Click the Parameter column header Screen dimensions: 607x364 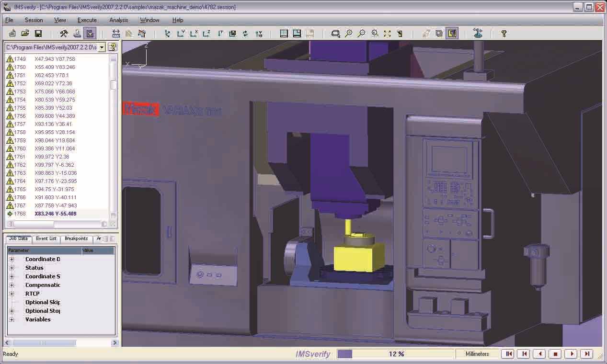(x=44, y=250)
